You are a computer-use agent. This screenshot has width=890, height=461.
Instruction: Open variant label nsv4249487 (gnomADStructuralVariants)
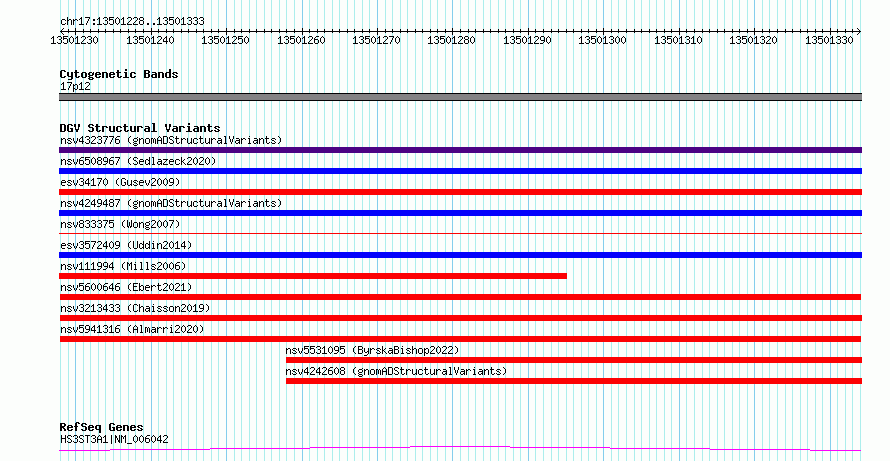coord(171,203)
